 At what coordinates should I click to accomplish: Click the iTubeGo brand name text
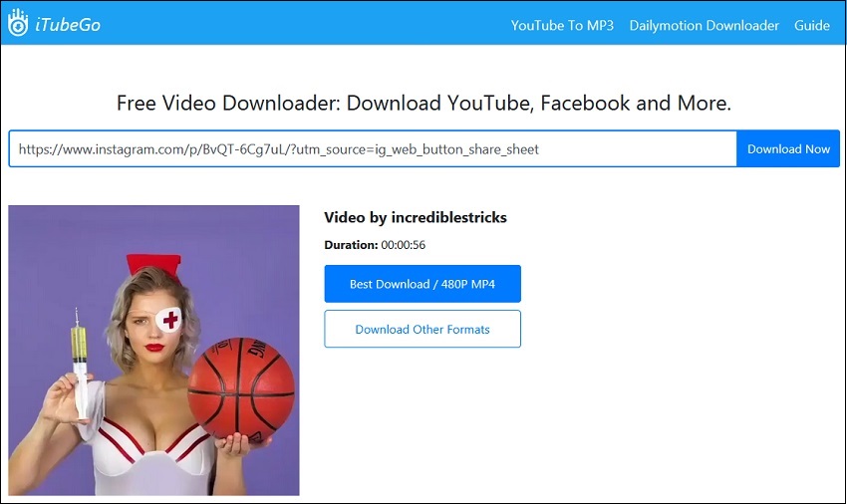[x=68, y=25]
